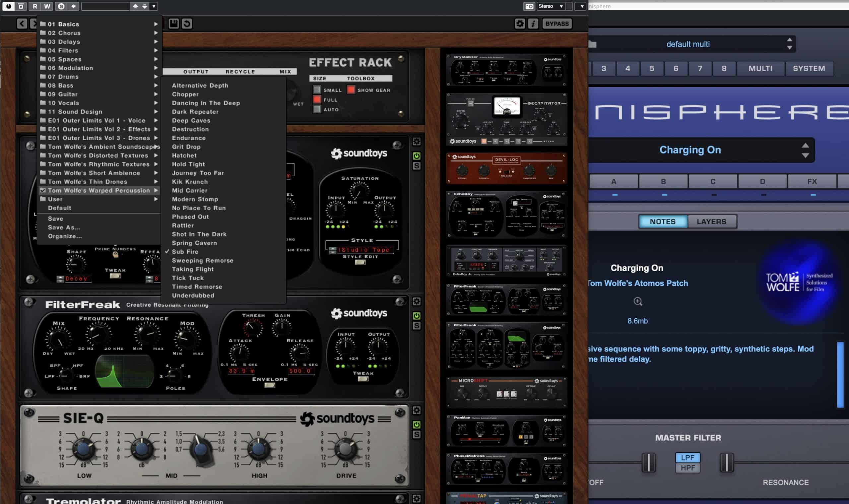Click the Write automation W button
The height and width of the screenshot is (504, 849).
click(x=47, y=6)
